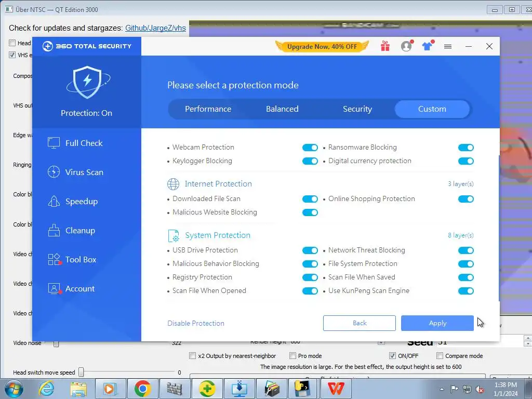Select the Balanced protection mode tab
Image resolution: width=532 pixels, height=399 pixels.
coord(282,109)
